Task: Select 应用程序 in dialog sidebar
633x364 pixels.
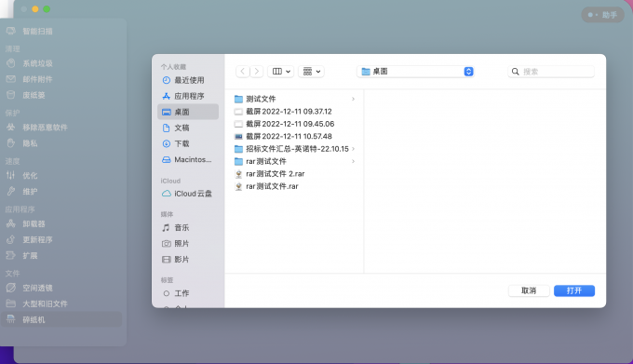Action: point(188,96)
